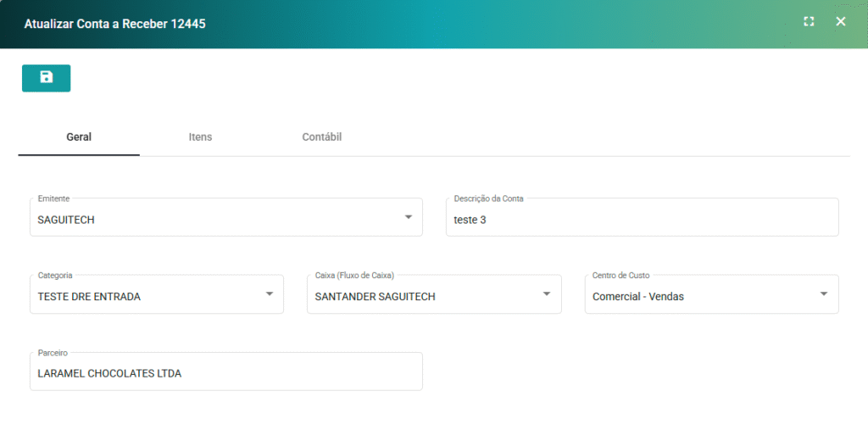
Task: Expand the Emitente dropdown arrow
Action: tap(409, 217)
